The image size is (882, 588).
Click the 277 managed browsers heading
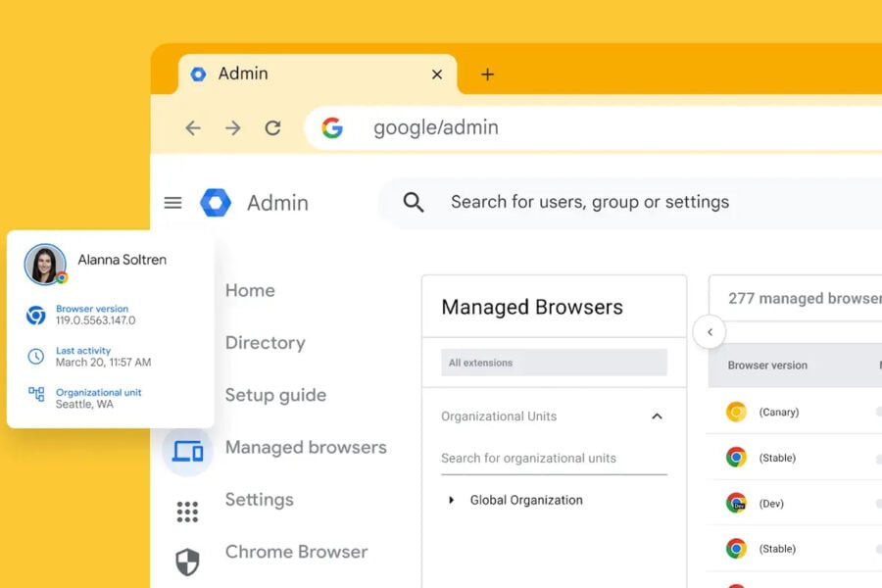pos(805,298)
